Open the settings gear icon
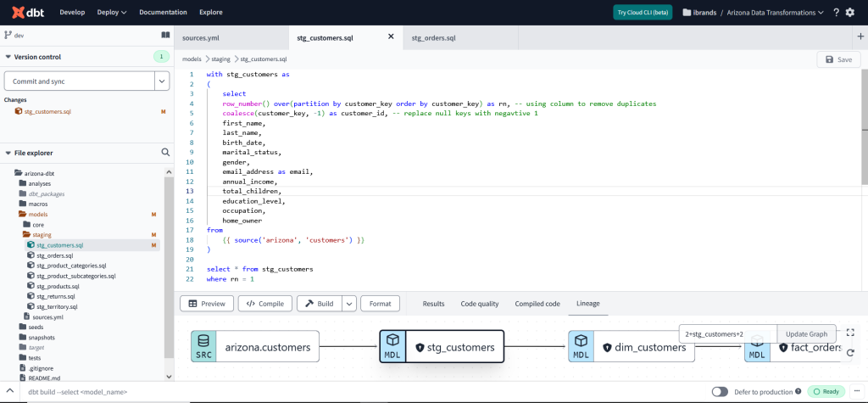This screenshot has width=868, height=403. 850,13
